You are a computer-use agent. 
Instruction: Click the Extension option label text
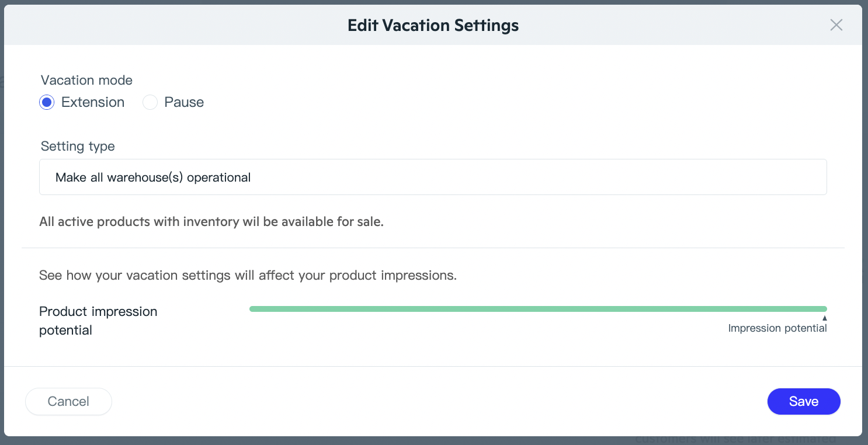(x=93, y=102)
